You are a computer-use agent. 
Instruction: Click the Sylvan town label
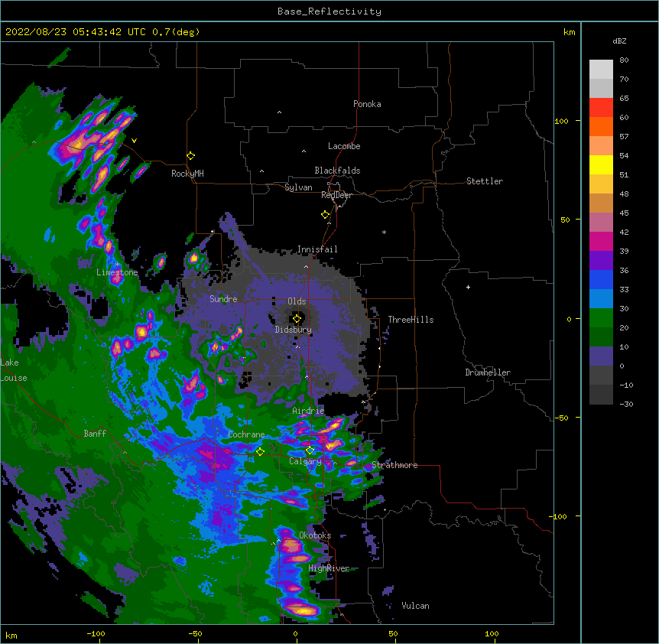(x=298, y=187)
